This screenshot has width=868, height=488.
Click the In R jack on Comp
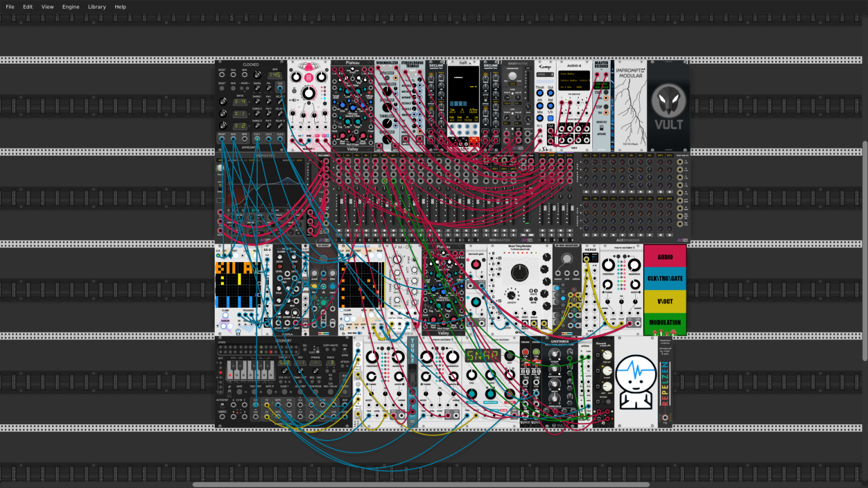click(540, 141)
